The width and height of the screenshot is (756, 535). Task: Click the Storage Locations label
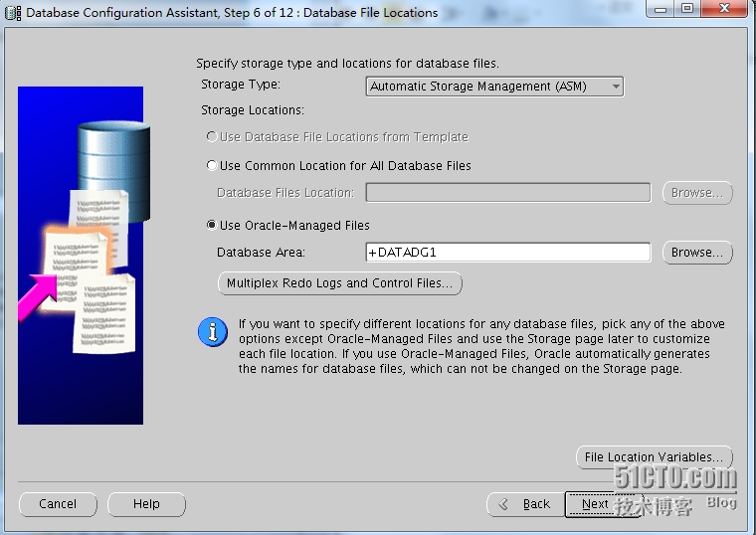[x=253, y=110]
